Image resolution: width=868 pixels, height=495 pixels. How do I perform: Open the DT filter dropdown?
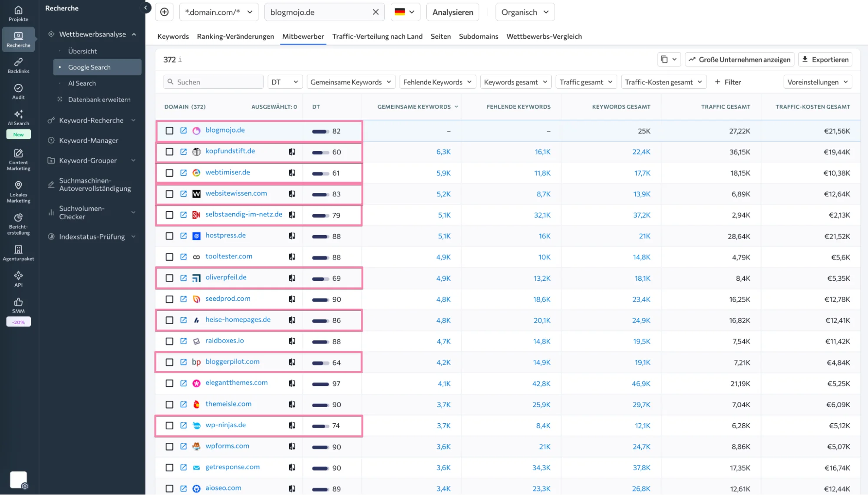[x=285, y=82]
